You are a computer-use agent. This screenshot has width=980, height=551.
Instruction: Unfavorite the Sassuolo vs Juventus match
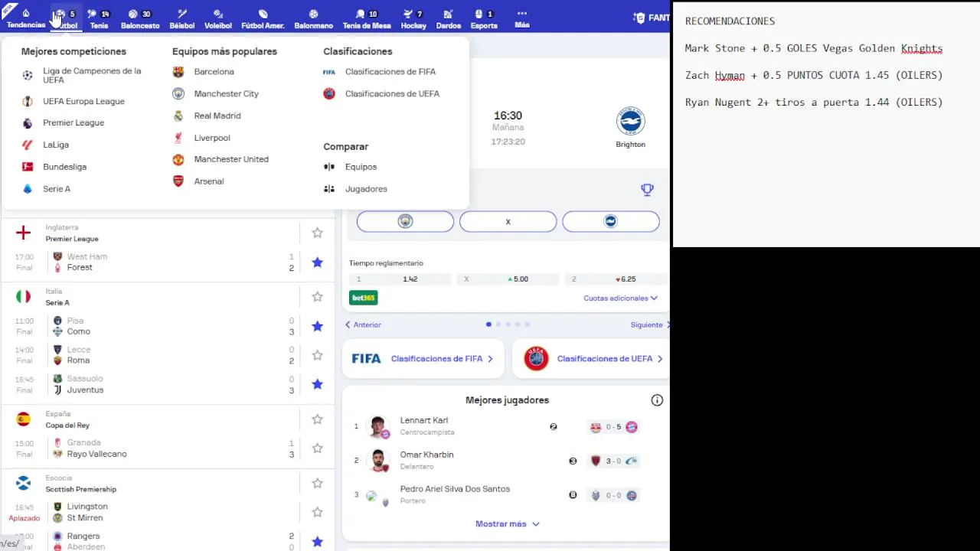click(317, 384)
